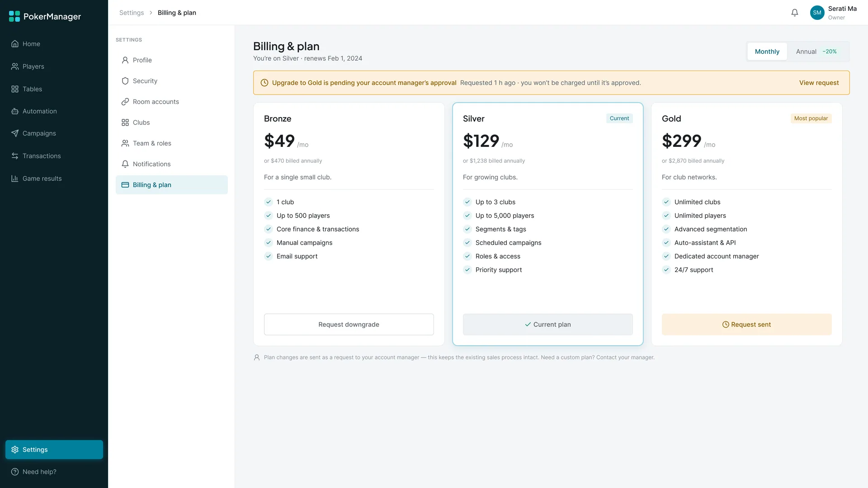Click Current plan button on Silver

tap(547, 324)
